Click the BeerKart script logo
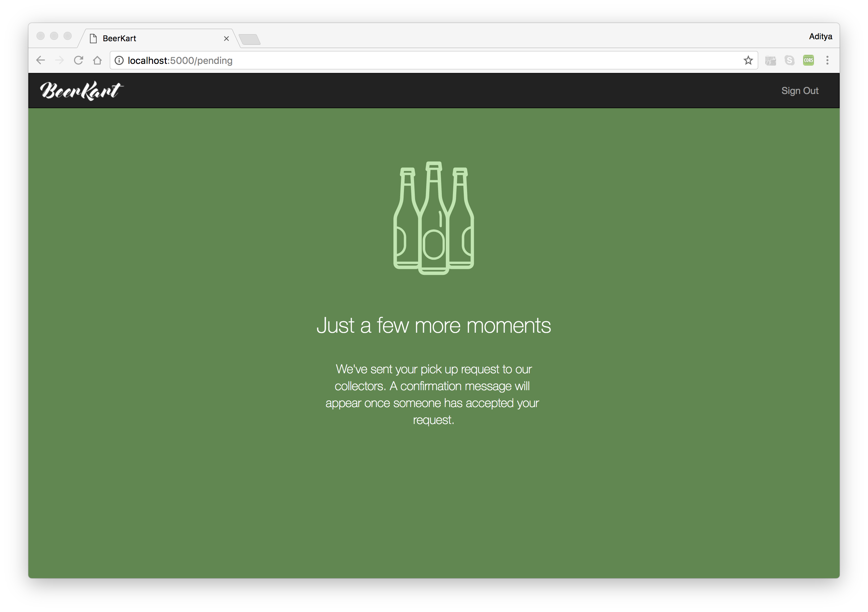The image size is (868, 612). click(81, 91)
